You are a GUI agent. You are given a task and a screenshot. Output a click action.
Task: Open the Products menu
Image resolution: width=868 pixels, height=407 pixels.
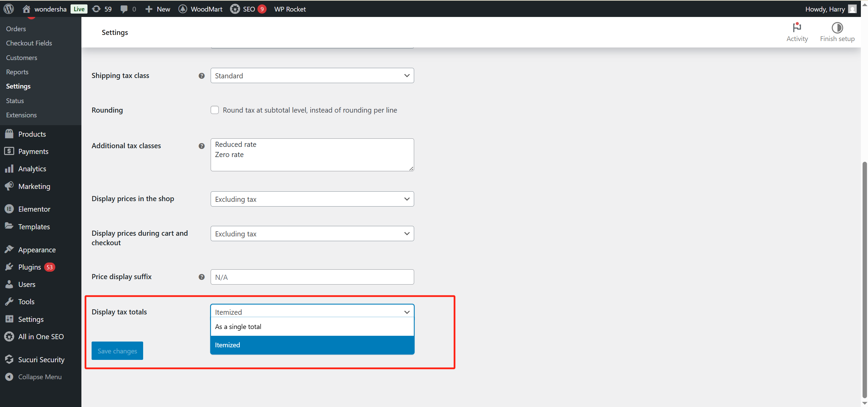(33, 134)
